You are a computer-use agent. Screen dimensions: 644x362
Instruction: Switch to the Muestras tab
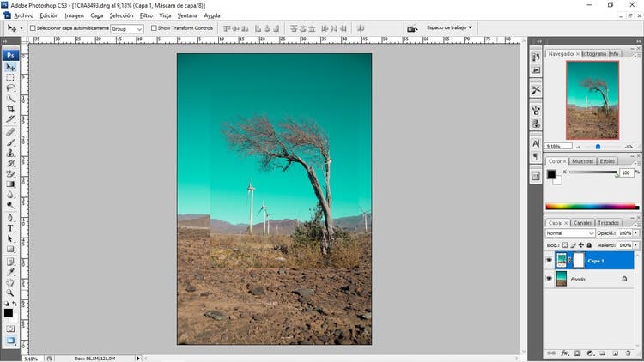click(582, 161)
